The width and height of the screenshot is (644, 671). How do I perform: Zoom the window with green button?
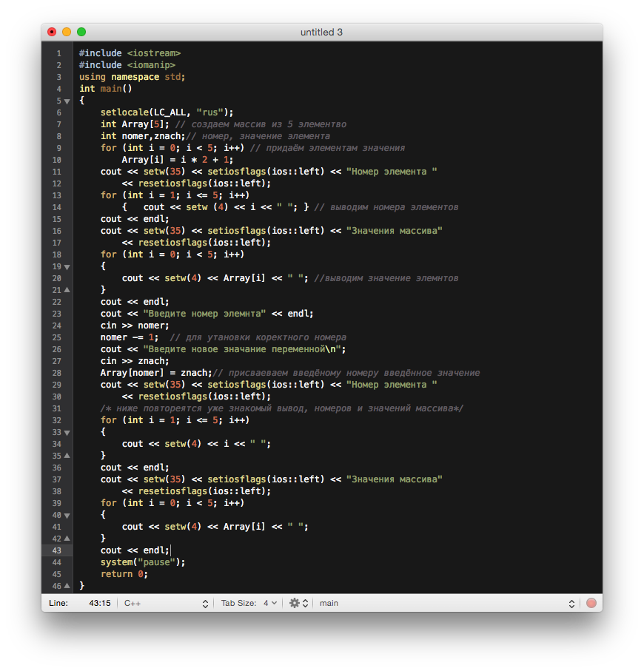(81, 32)
